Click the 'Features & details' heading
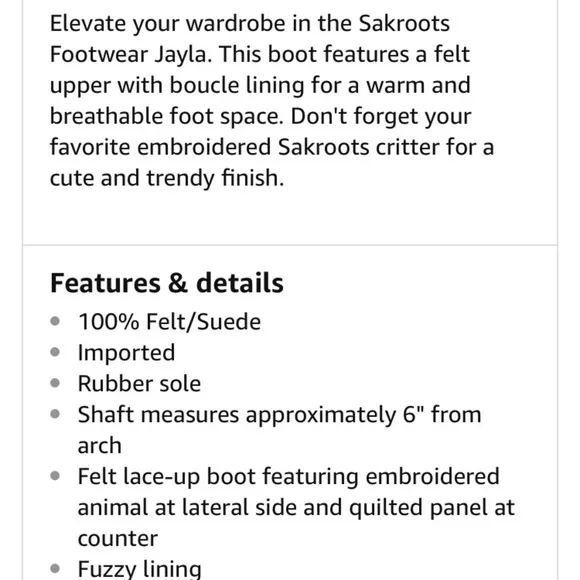 [167, 283]
